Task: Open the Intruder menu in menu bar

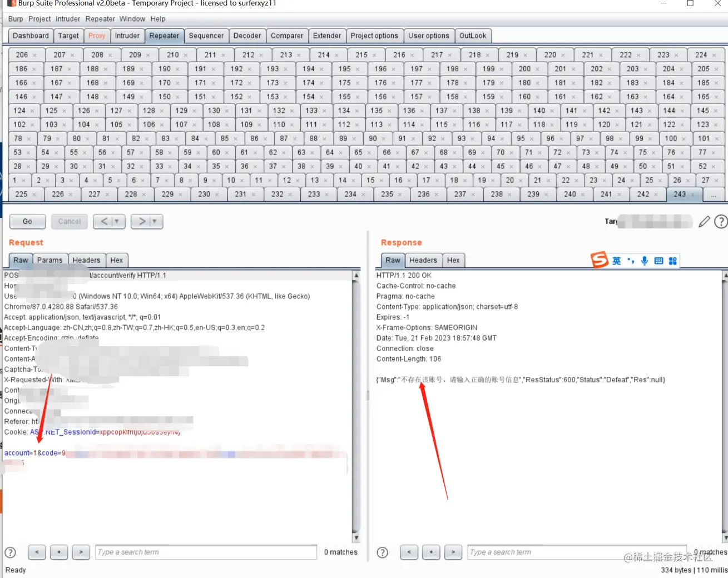Action: (x=68, y=19)
